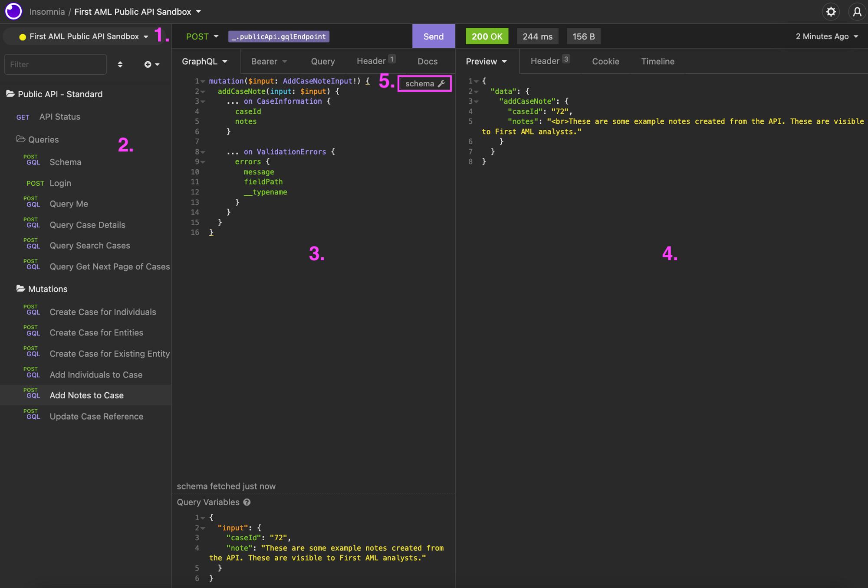Open the create-new-request plus icon
Viewport: 868px width, 588px height.
click(148, 64)
